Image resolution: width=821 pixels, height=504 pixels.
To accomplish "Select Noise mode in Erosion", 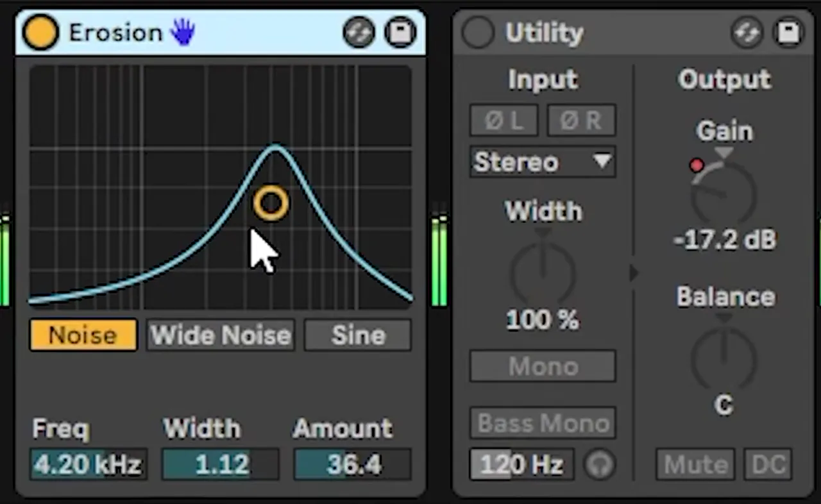I will (x=83, y=335).
